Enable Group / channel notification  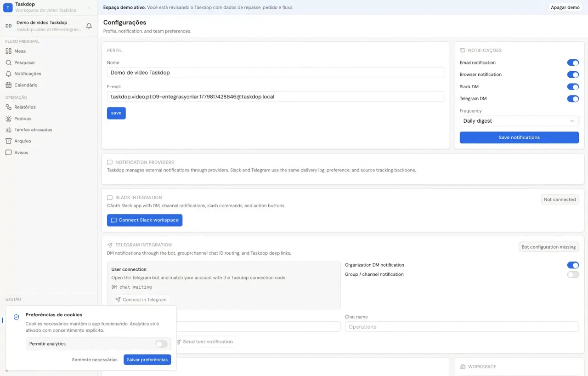573,274
